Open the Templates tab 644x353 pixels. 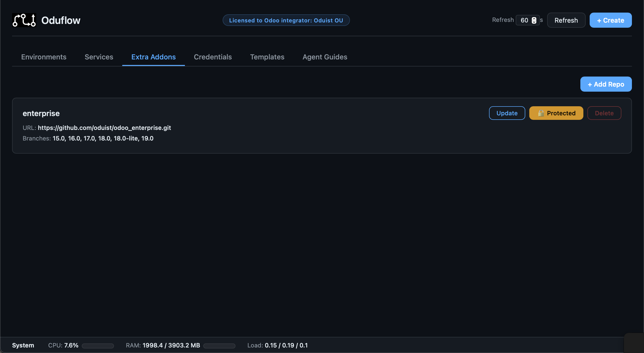click(267, 57)
